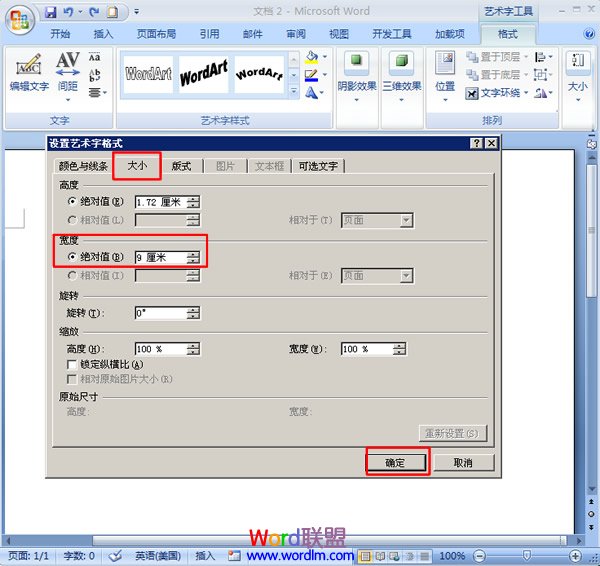Click shape outline pencil icon
Image resolution: width=600 pixels, height=566 pixels.
tap(311, 75)
